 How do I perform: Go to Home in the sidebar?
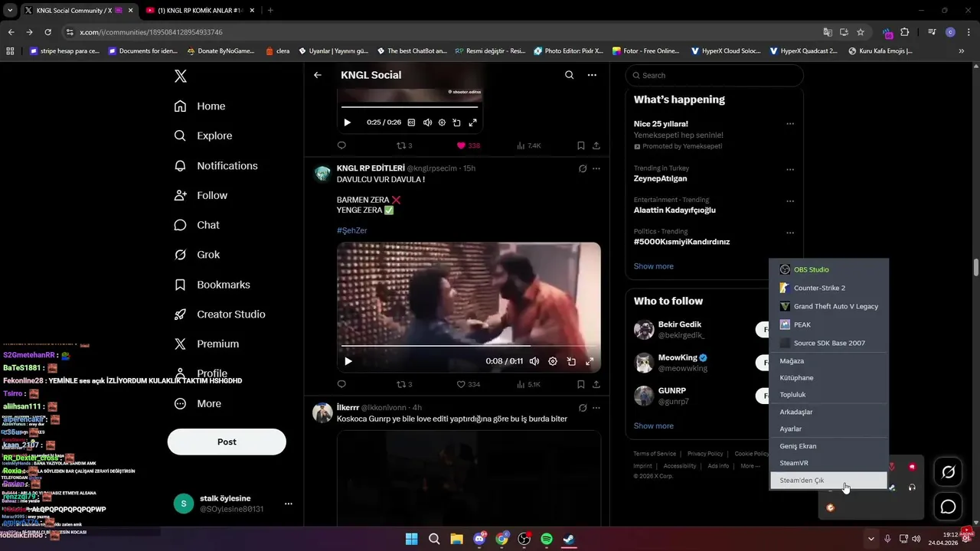tap(200, 106)
